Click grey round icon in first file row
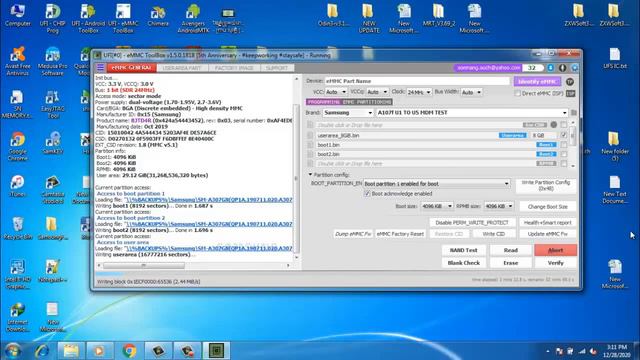640x360 pixels. (x=553, y=124)
